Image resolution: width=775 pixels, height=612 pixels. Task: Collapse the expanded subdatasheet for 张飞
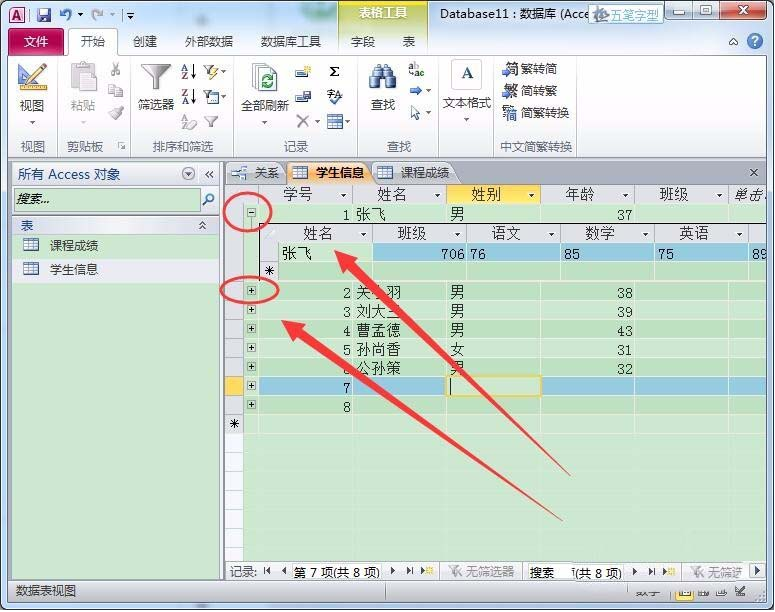[252, 214]
